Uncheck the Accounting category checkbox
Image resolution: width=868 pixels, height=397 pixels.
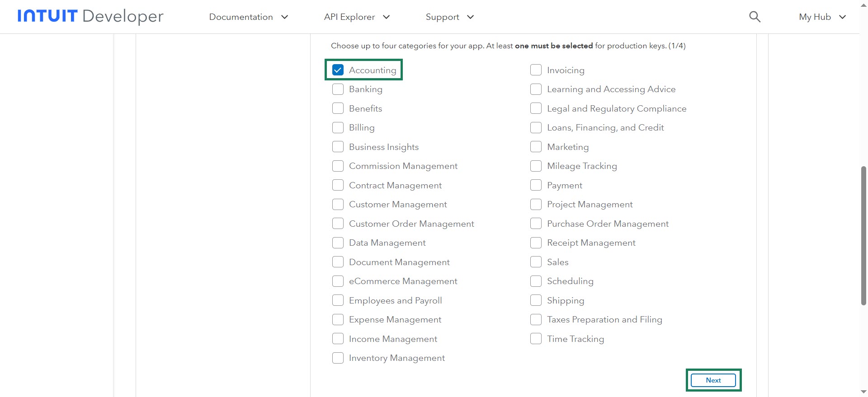point(338,70)
